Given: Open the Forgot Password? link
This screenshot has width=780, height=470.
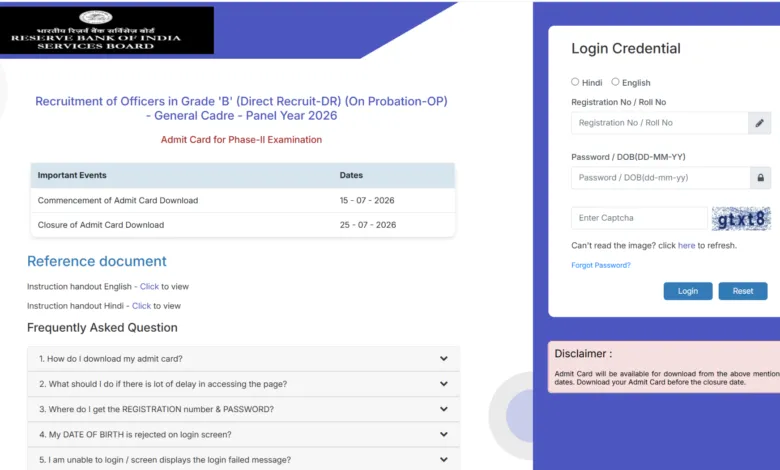Looking at the screenshot, I should (x=600, y=265).
